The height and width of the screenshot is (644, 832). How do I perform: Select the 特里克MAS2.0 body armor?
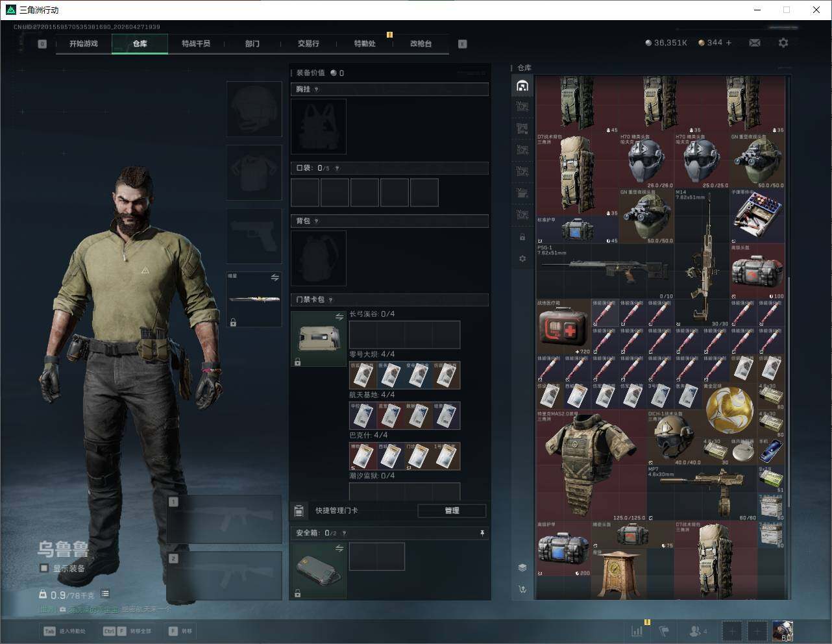tap(591, 465)
